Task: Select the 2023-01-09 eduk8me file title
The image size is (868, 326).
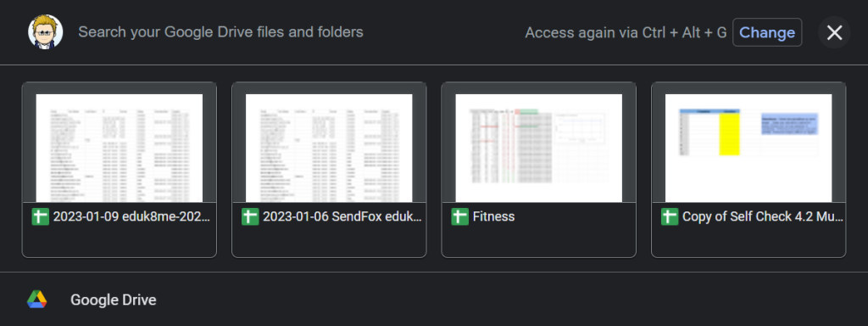Action: [x=131, y=216]
